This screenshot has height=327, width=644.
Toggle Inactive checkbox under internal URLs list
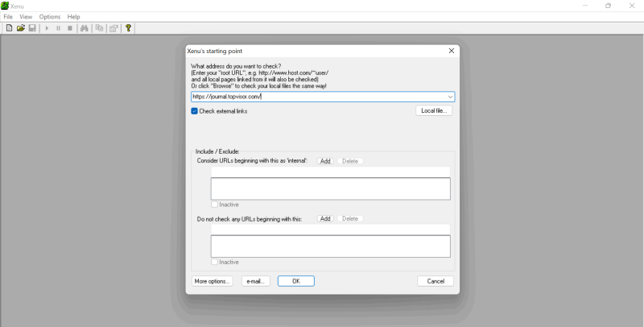pos(214,205)
